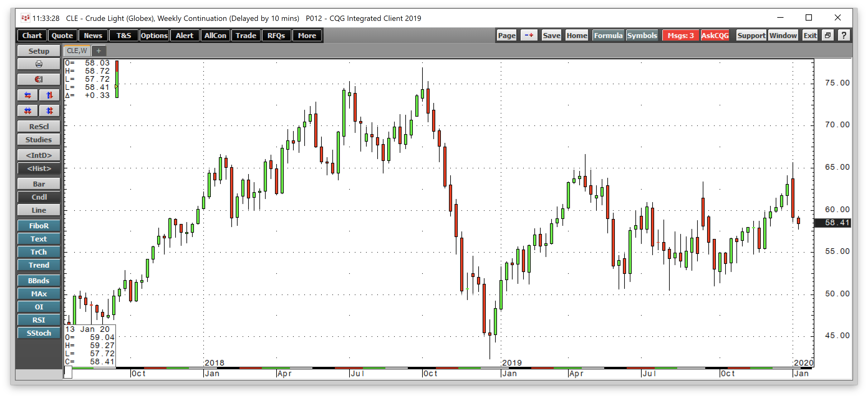Add a new chart tab with plus
Viewport: 868px width, 398px height.
click(99, 51)
